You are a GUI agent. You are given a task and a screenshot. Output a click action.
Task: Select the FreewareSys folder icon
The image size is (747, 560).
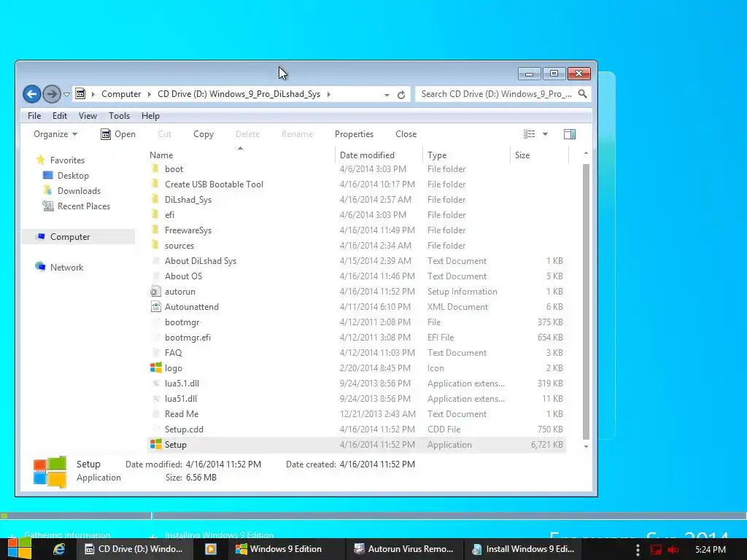click(155, 230)
